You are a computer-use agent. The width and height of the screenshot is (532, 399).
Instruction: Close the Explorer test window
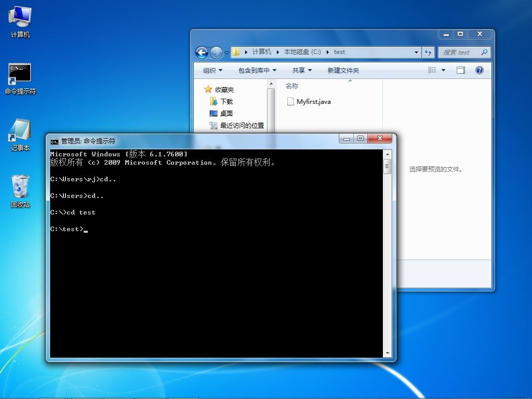click(480, 34)
